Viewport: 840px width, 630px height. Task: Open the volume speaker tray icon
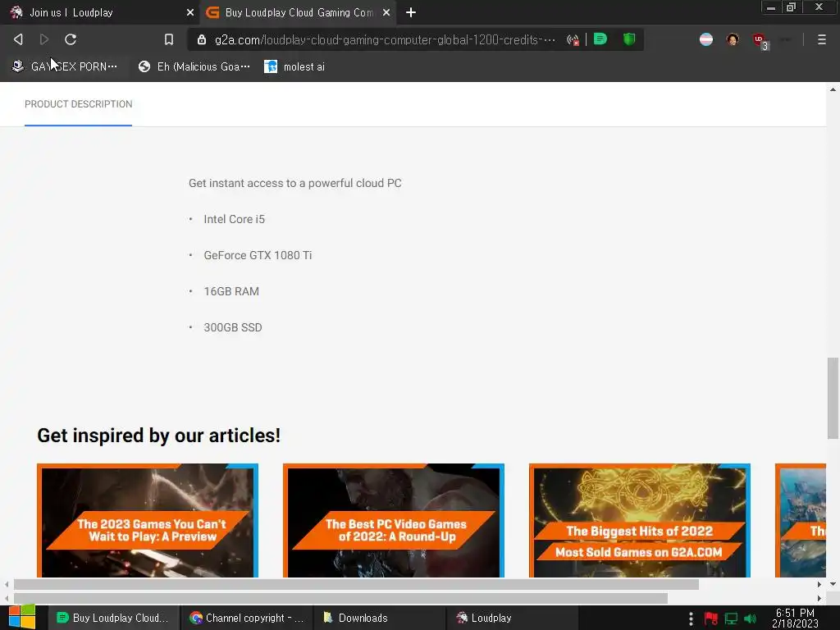tap(750, 619)
